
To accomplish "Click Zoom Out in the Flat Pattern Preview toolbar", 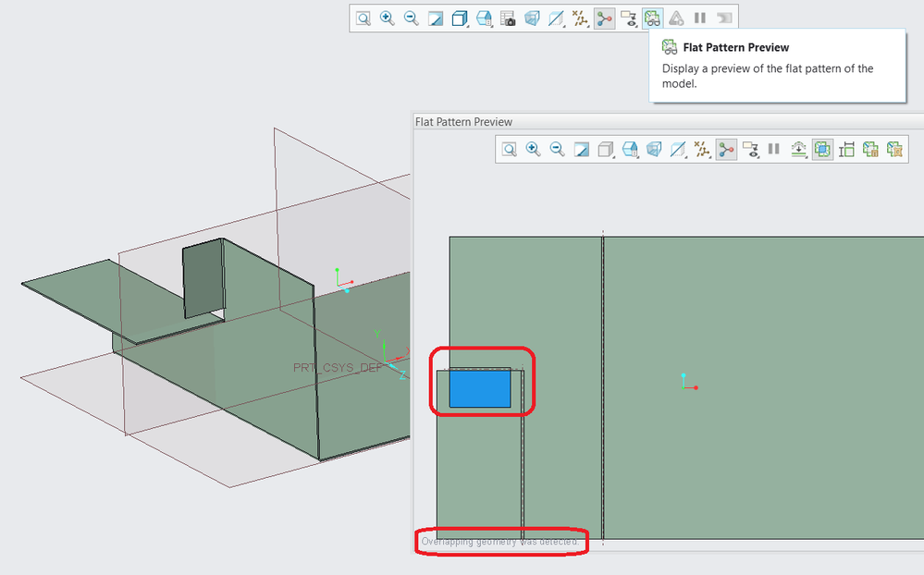I will pyautogui.click(x=557, y=150).
